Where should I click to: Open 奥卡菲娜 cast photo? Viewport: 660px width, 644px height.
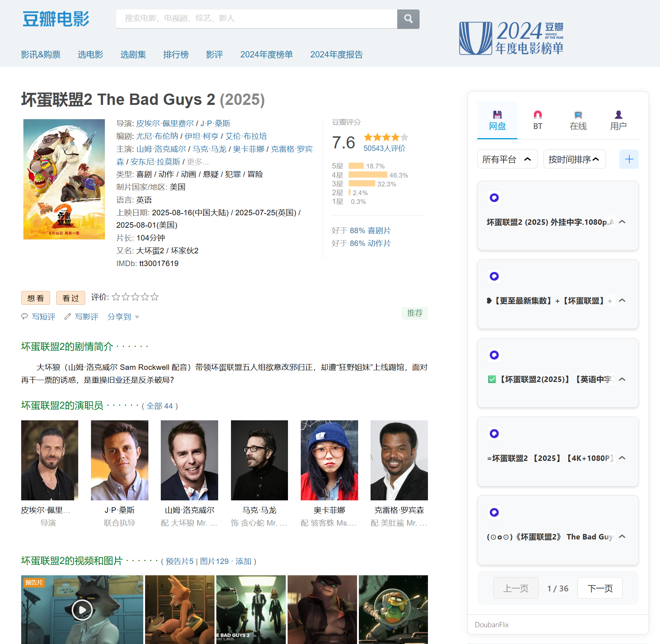coord(329,460)
